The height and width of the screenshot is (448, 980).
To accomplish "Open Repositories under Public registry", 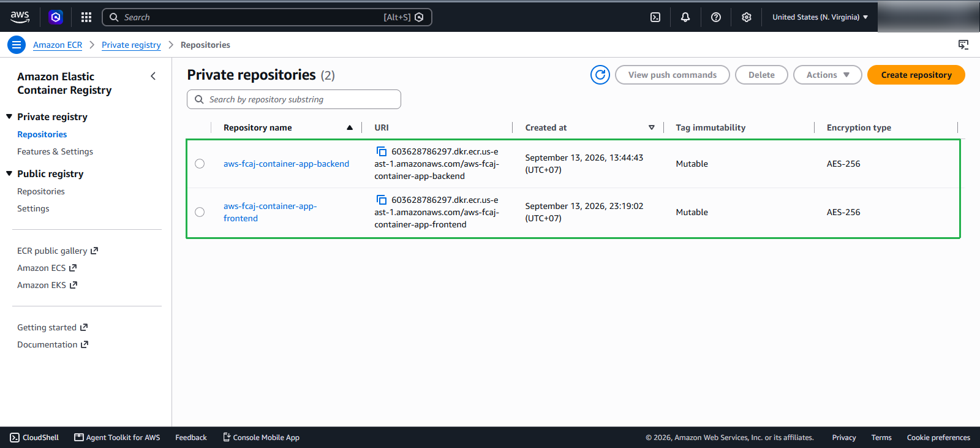I will coord(41,191).
